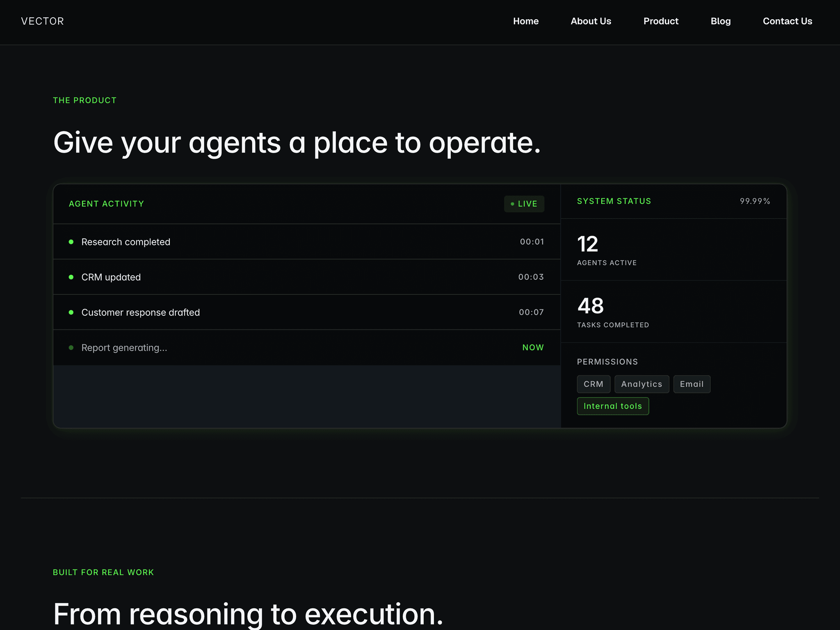Toggle the Email permission chip

pyautogui.click(x=692, y=384)
